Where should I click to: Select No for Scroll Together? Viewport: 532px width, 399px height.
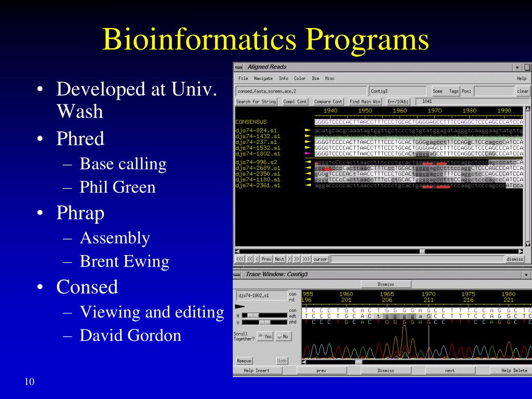pyautogui.click(x=283, y=336)
